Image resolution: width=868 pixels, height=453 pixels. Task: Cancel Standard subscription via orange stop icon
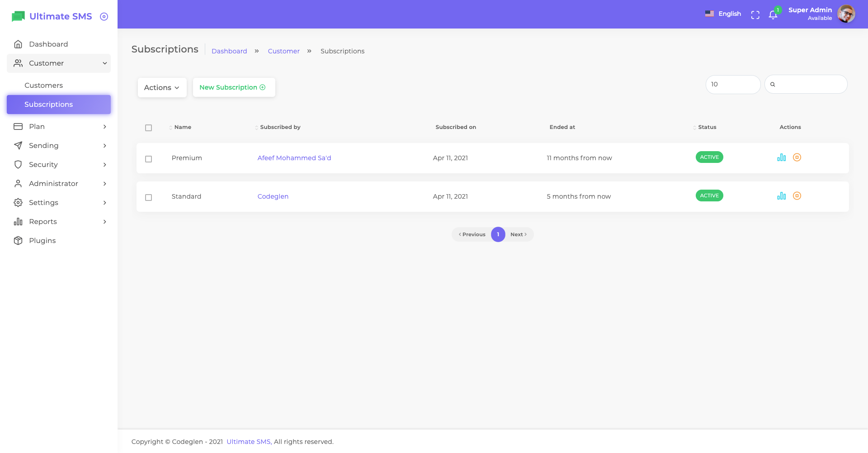[797, 196]
